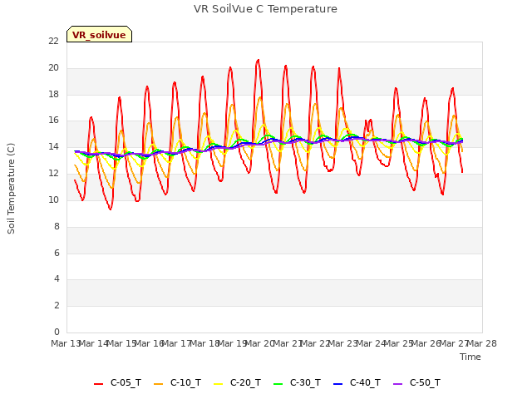Toggle the C-20_T legend label
532x399 pixels.
point(246,382)
